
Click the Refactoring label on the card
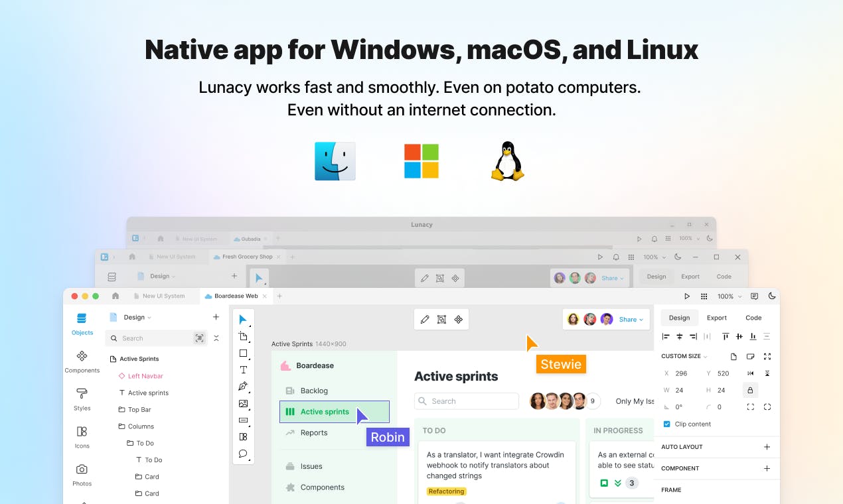coord(447,491)
